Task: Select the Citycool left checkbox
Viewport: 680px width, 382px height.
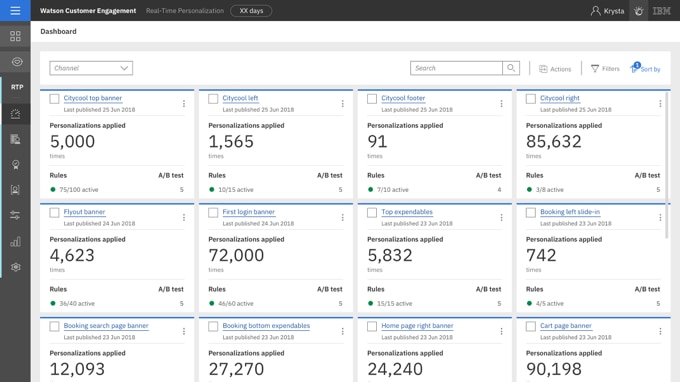Action: tap(213, 99)
